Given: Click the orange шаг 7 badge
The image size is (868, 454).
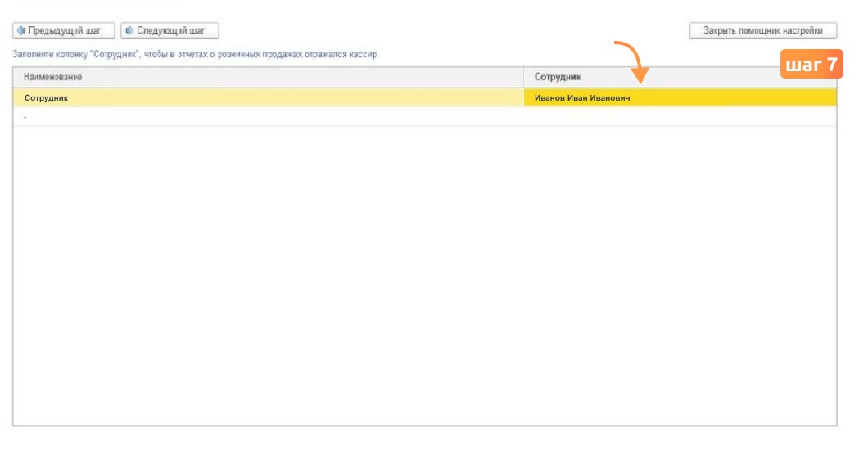Looking at the screenshot, I should [x=811, y=64].
